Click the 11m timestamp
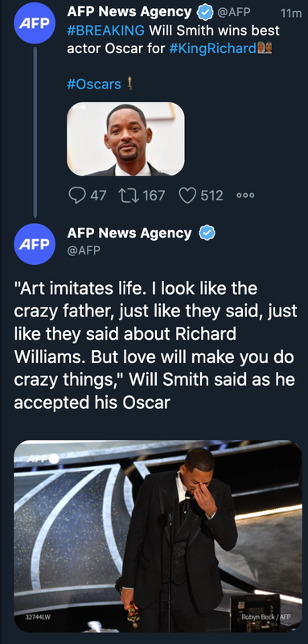The image size is (308, 644). tap(291, 13)
